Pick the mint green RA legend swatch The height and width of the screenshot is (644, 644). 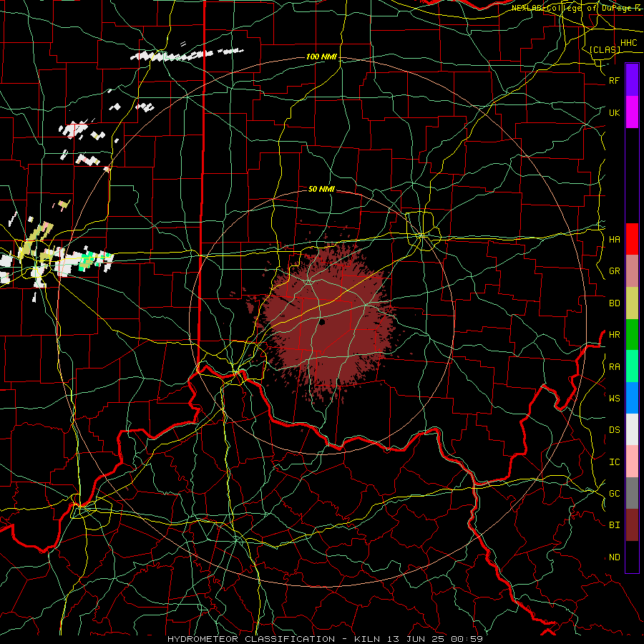pos(632,366)
